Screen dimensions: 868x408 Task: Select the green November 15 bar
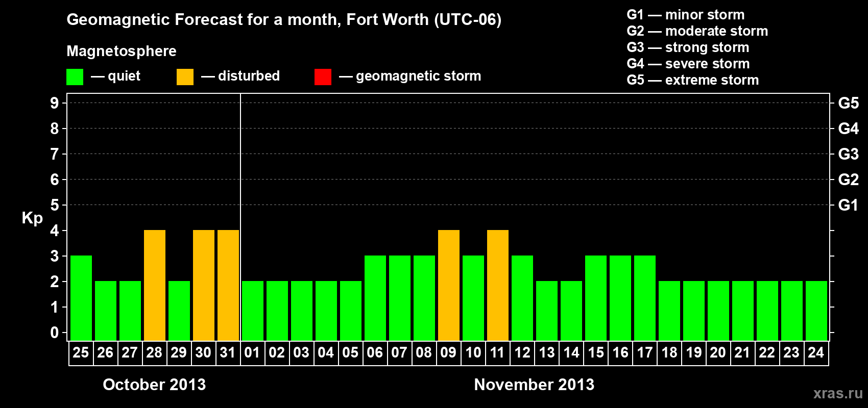click(596, 298)
